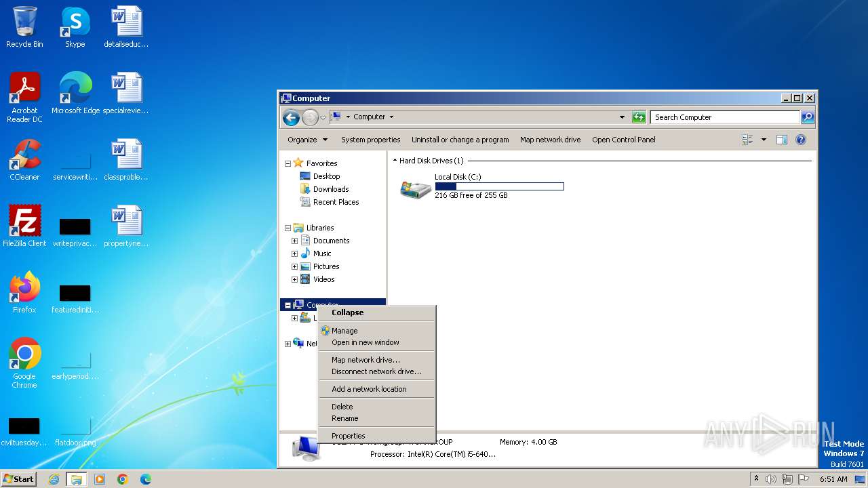Select the specialrevie Word document icon
This screenshot has height=488, width=868.
pyautogui.click(x=126, y=94)
